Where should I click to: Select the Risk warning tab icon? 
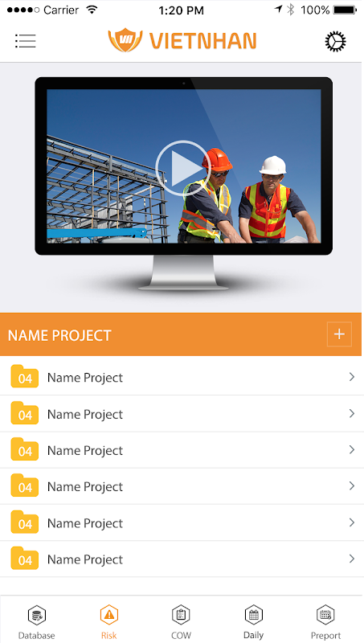[x=109, y=615]
